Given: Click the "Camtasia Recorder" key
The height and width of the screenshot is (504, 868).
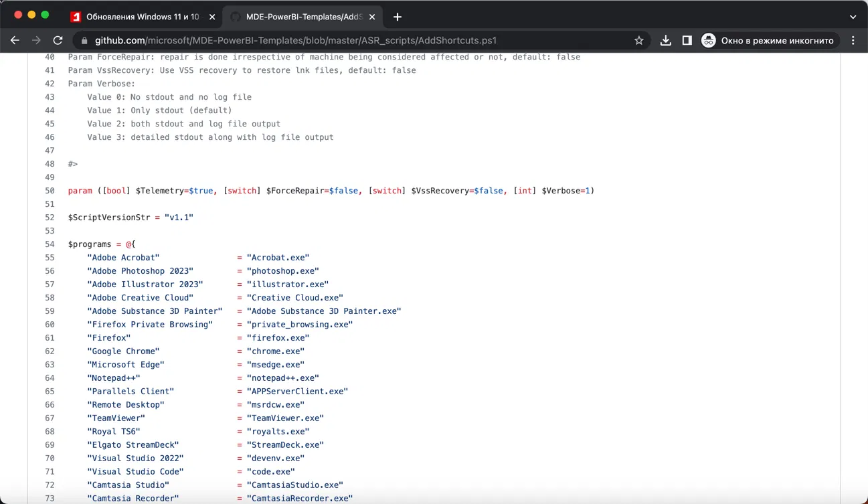Looking at the screenshot, I should (133, 499).
